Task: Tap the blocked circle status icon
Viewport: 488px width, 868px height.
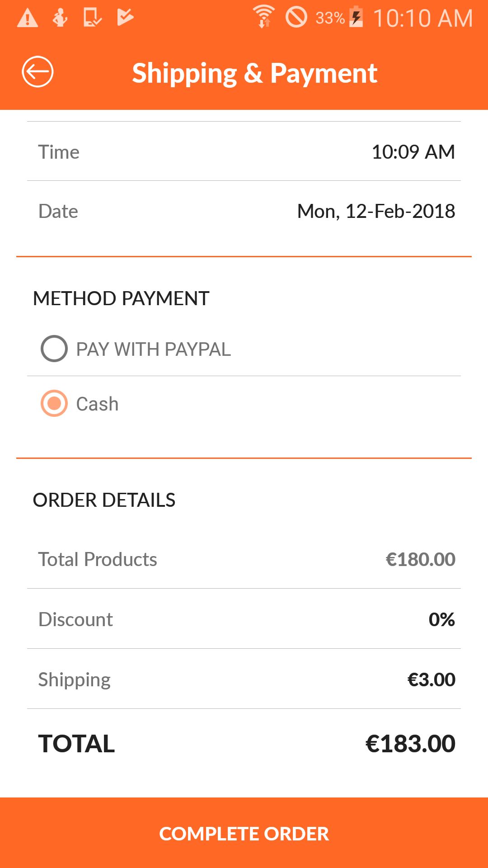Action: point(296,17)
